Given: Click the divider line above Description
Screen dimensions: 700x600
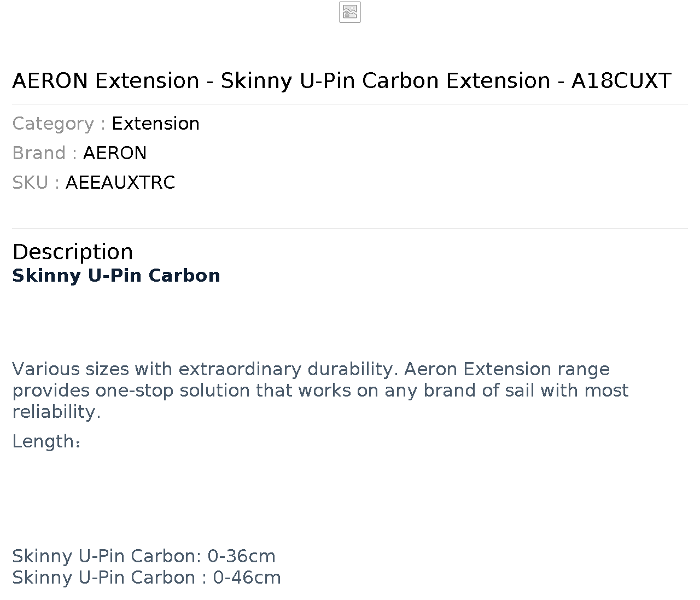Looking at the screenshot, I should [350, 228].
